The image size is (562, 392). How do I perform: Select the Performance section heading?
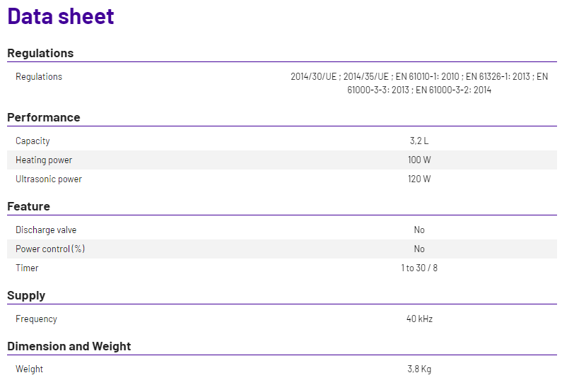[x=44, y=117]
